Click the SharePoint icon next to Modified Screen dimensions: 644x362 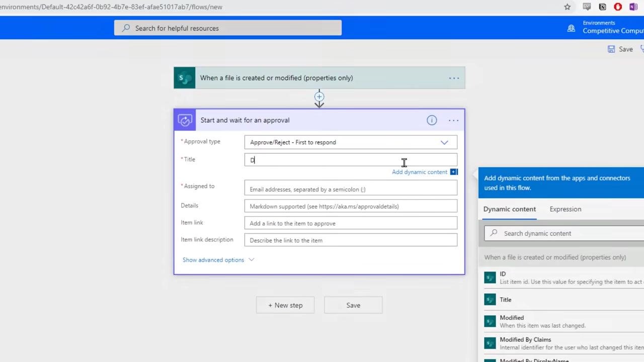point(490,321)
